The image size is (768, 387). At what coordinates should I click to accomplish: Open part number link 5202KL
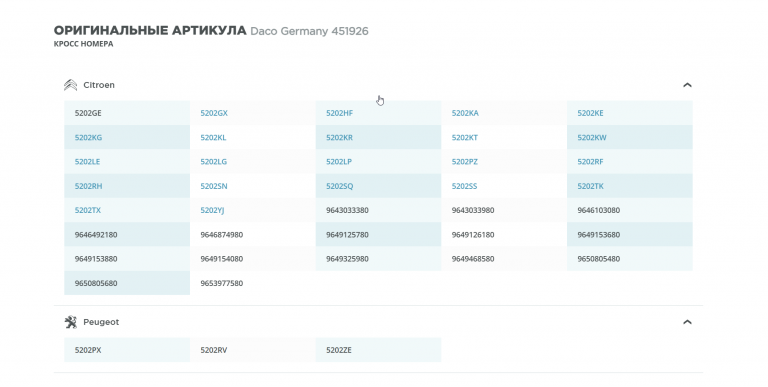click(213, 138)
